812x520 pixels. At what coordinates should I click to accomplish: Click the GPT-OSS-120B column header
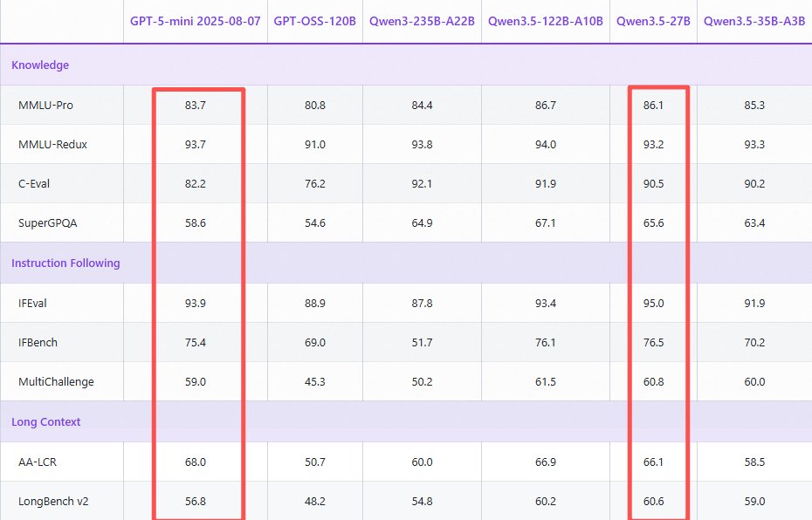pyautogui.click(x=315, y=21)
